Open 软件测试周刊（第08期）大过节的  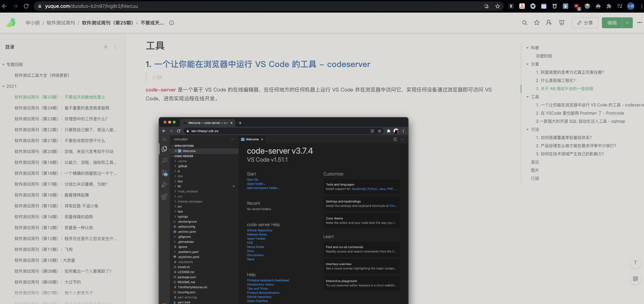click(48, 282)
